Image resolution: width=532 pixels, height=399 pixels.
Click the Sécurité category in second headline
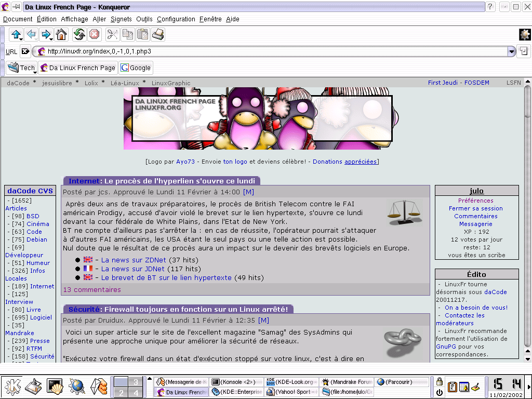[x=84, y=309]
